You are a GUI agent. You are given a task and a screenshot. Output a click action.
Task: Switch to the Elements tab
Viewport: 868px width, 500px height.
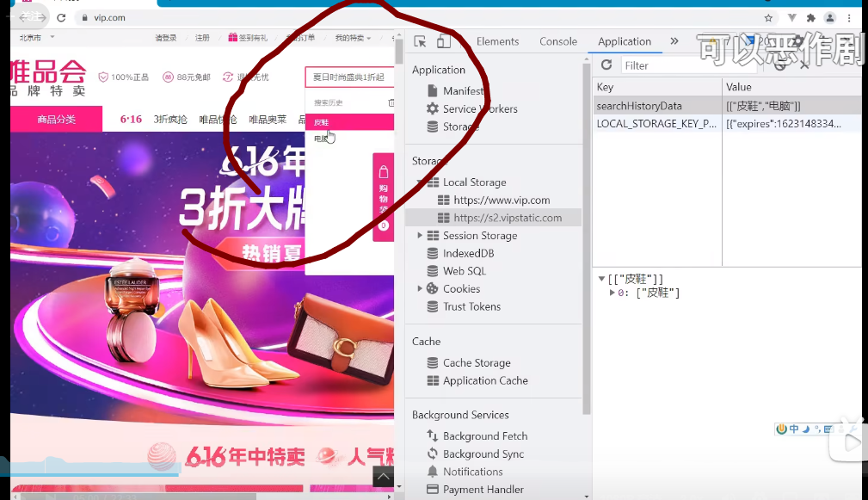[498, 41]
